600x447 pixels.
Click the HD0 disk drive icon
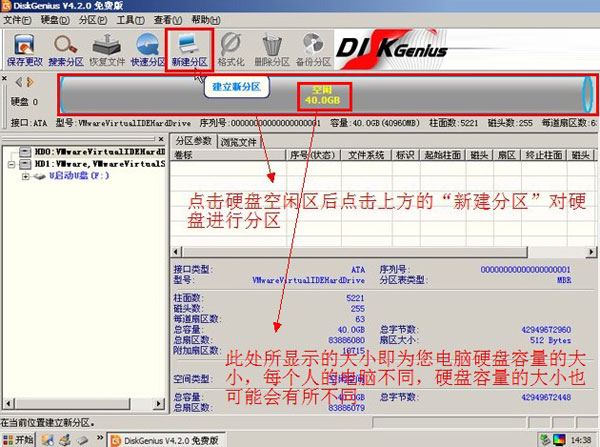point(25,152)
